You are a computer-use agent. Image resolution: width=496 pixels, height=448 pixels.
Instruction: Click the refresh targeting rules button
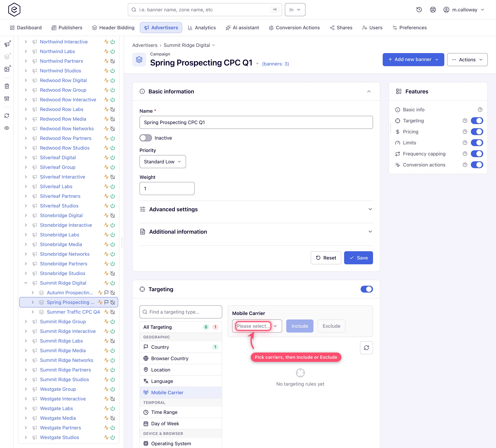(366, 348)
